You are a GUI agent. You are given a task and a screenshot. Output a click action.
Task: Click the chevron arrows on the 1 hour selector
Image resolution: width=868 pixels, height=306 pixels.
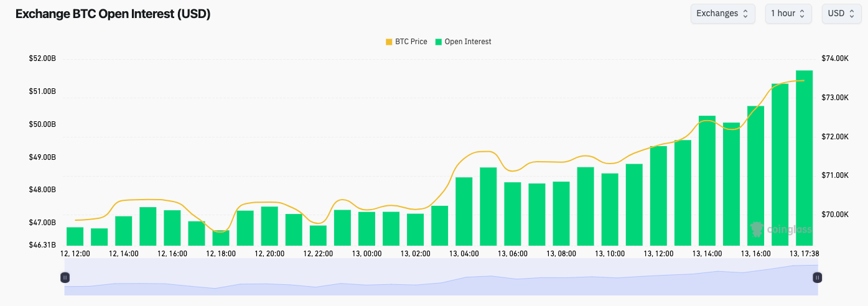(x=802, y=14)
